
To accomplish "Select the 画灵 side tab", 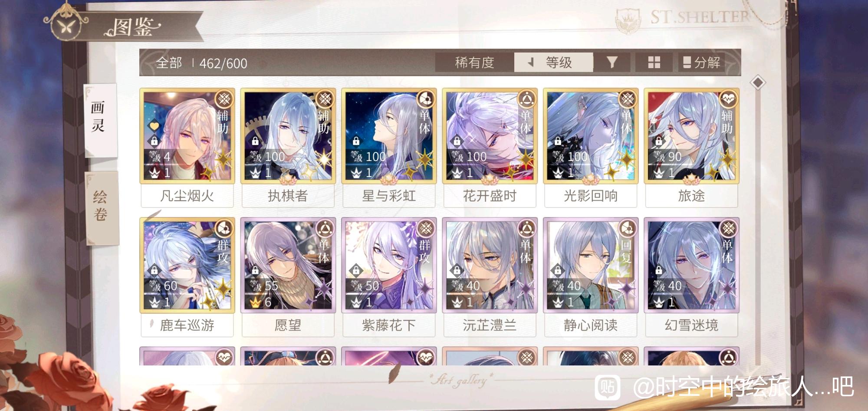I will pyautogui.click(x=100, y=120).
